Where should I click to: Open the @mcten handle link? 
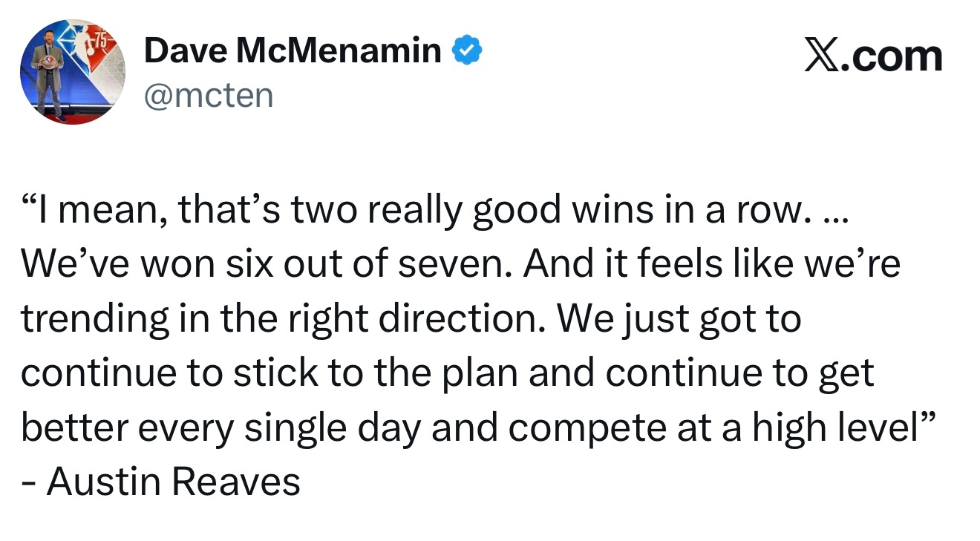click(209, 95)
